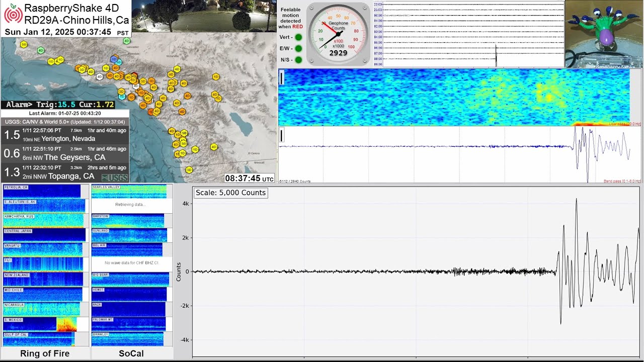Select the lone 1D marker east of Victorville
The width and height of the screenshot is (644, 362).
(216, 77)
